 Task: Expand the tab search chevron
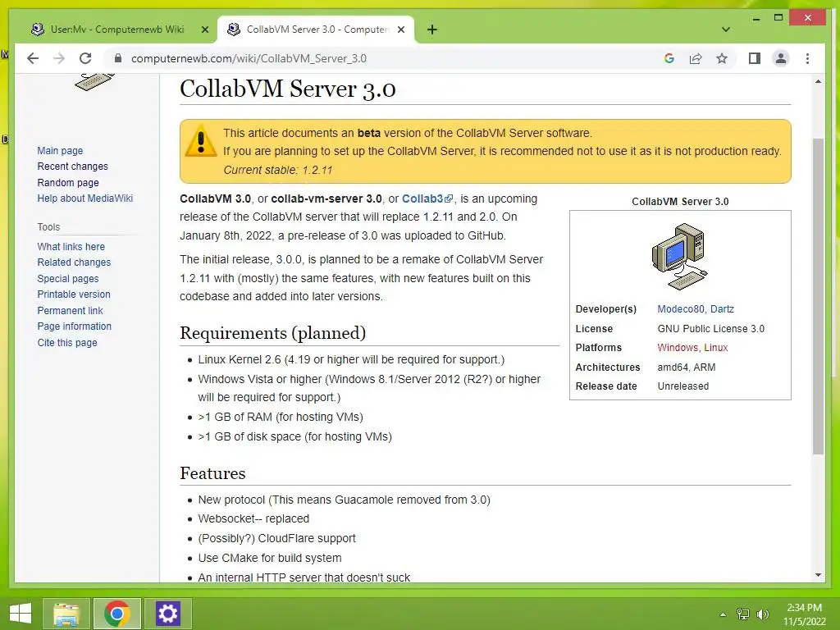click(x=726, y=30)
